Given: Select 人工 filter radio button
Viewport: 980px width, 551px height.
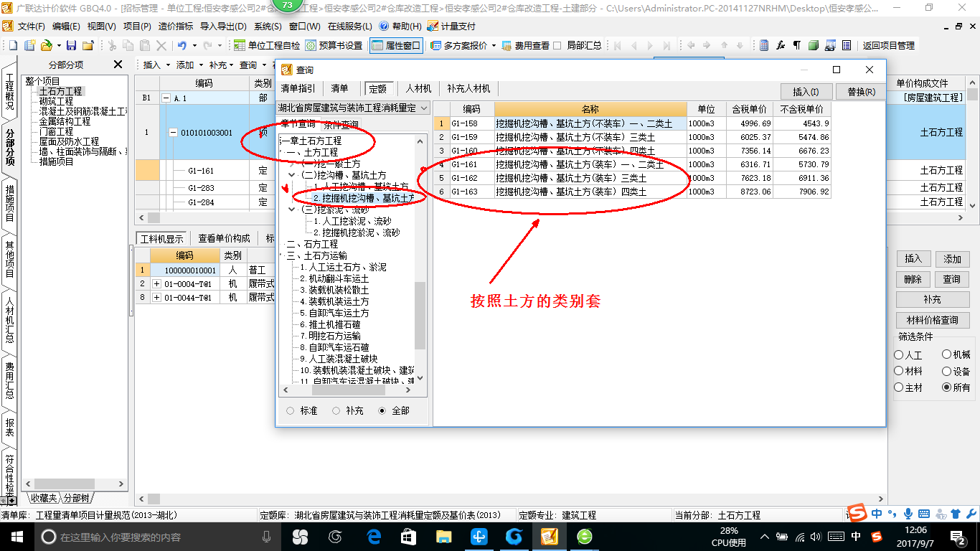Looking at the screenshot, I should coord(899,355).
